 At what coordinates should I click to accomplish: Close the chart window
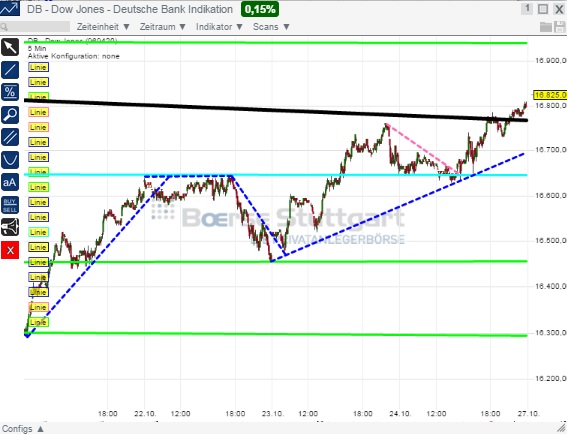click(559, 9)
